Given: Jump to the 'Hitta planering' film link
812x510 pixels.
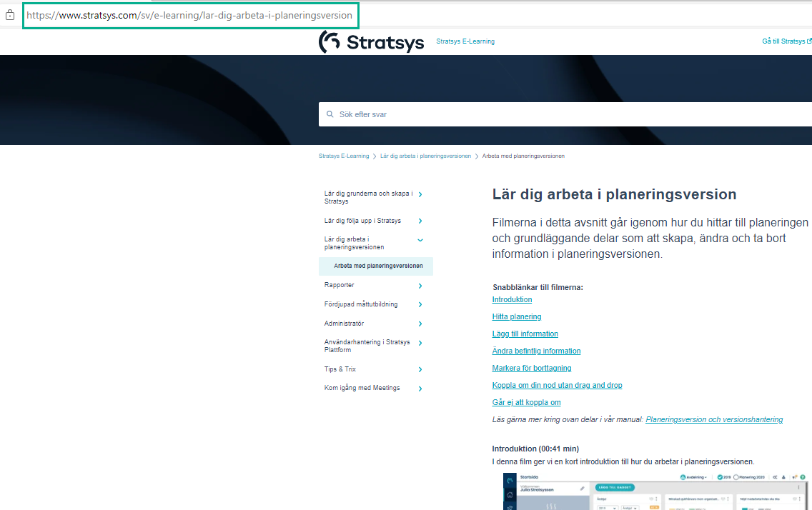Looking at the screenshot, I should pos(516,316).
